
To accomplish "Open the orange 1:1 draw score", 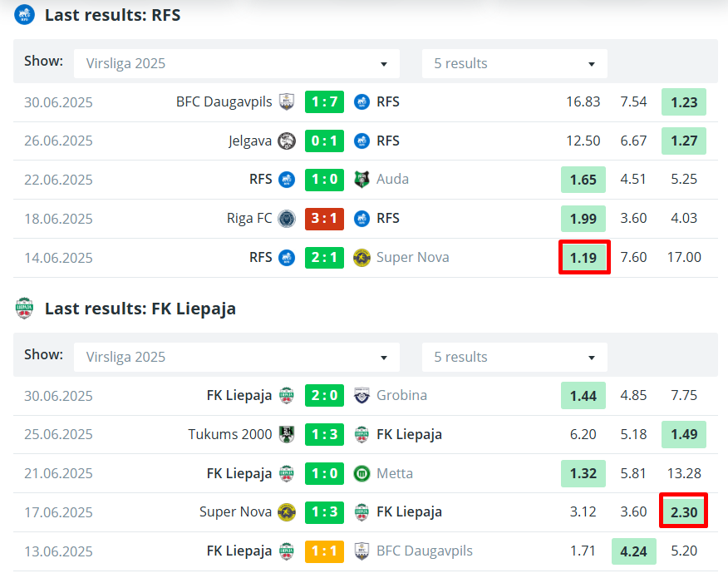I will [x=324, y=551].
